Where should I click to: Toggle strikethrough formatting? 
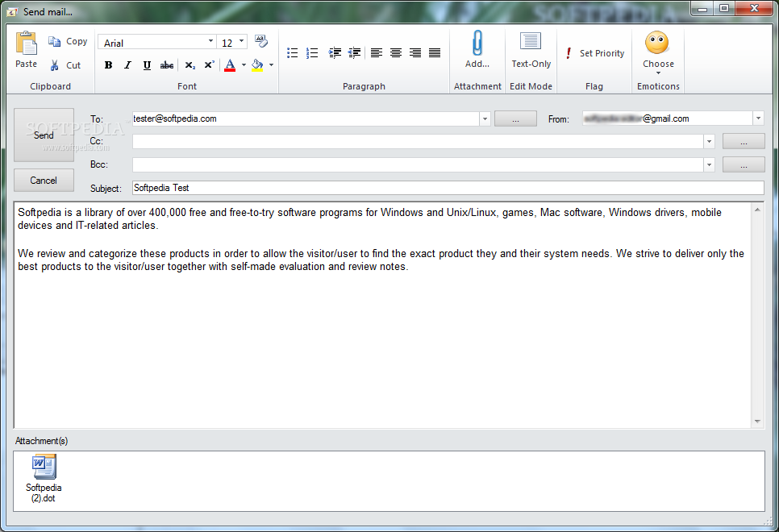pyautogui.click(x=167, y=65)
